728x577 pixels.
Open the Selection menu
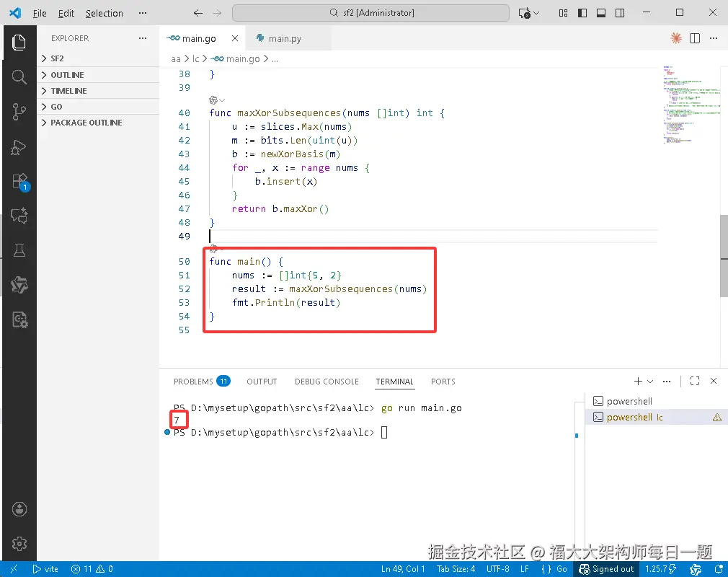click(104, 13)
